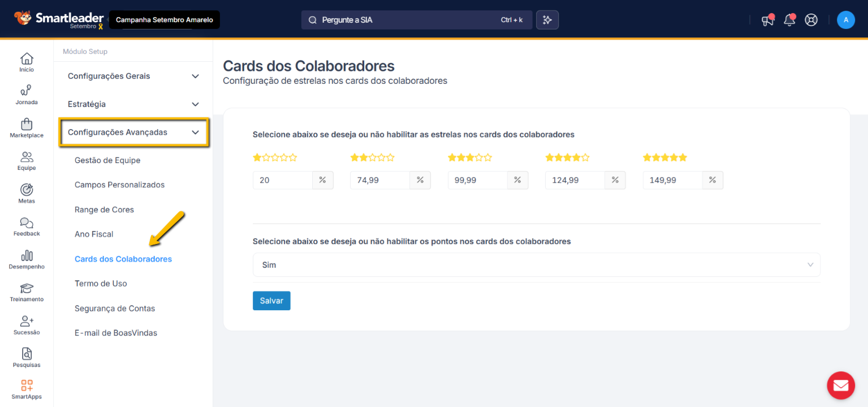Viewport: 868px width, 407px height.
Task: Click the one-star percentage field
Action: [283, 181]
